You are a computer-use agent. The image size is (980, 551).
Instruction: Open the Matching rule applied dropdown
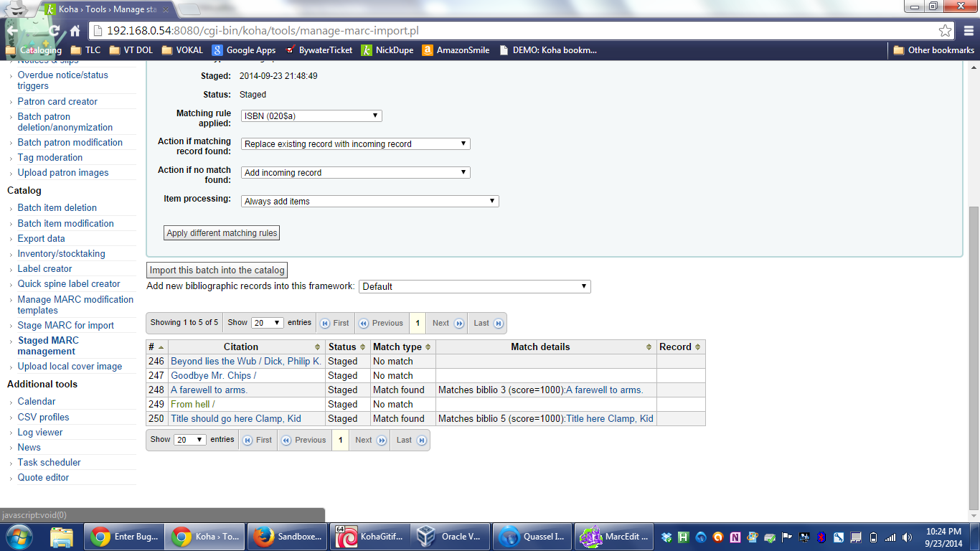(x=311, y=116)
